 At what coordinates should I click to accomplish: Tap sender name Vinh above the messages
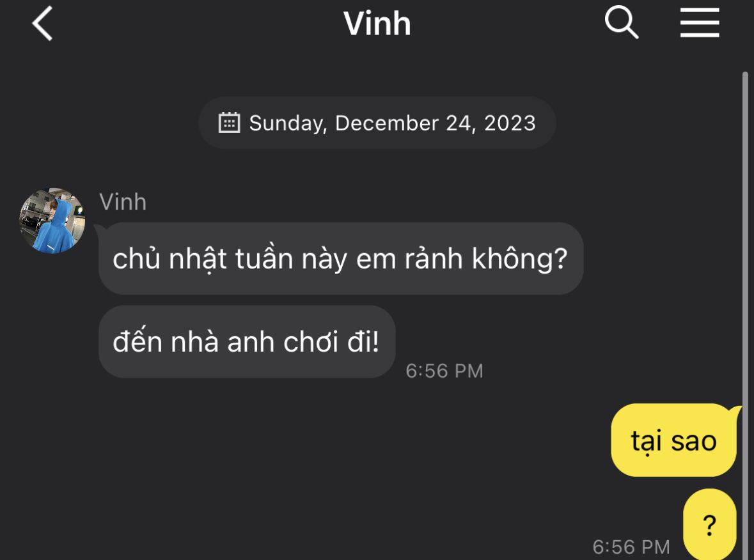123,202
